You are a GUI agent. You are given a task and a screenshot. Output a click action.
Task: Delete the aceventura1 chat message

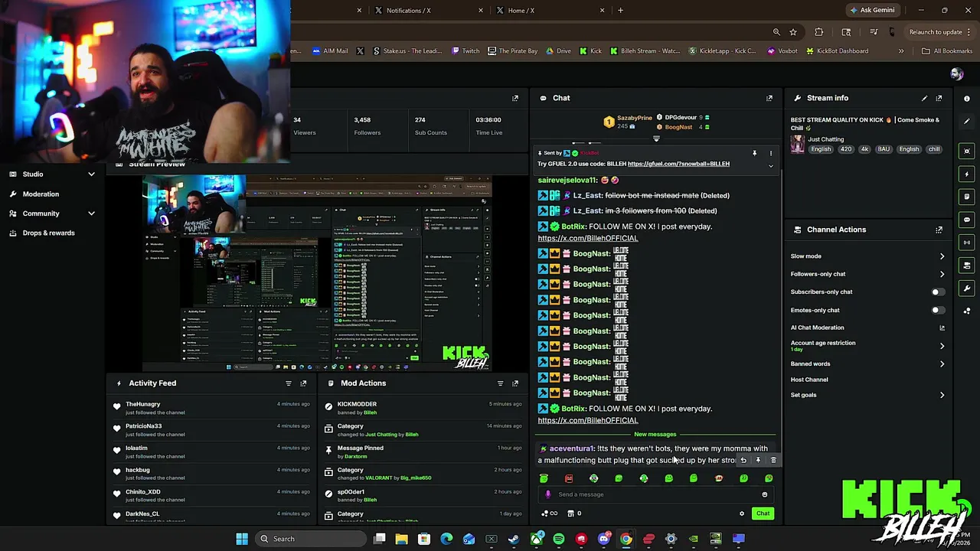coord(773,460)
